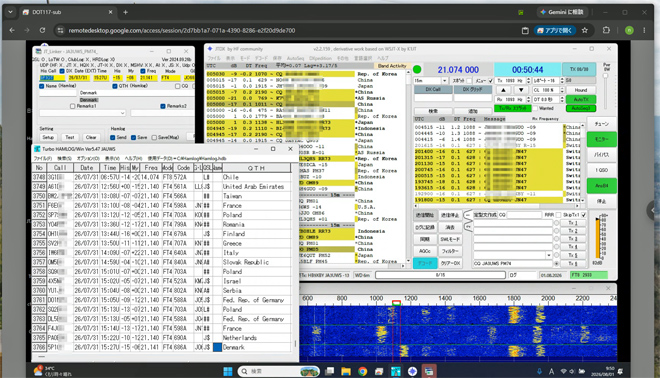Reload the Chrome page
660x378 pixels.
tap(42, 30)
